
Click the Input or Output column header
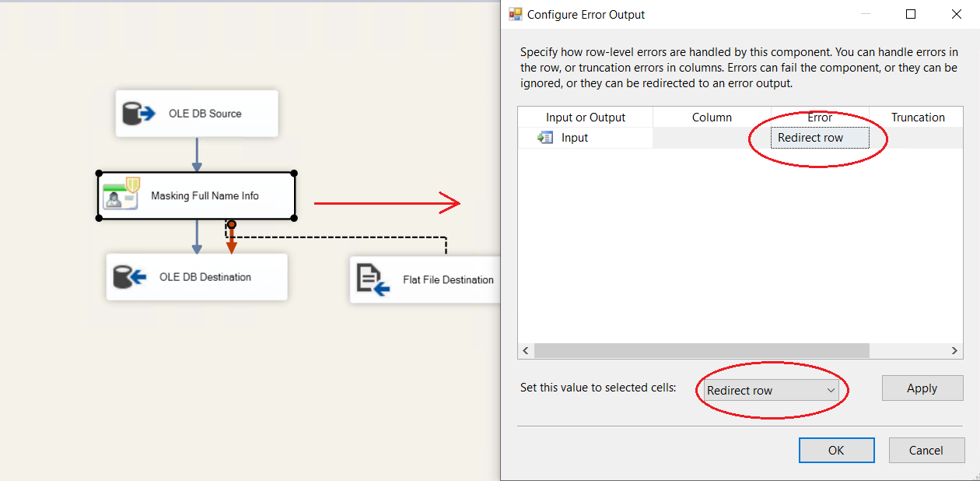(586, 118)
